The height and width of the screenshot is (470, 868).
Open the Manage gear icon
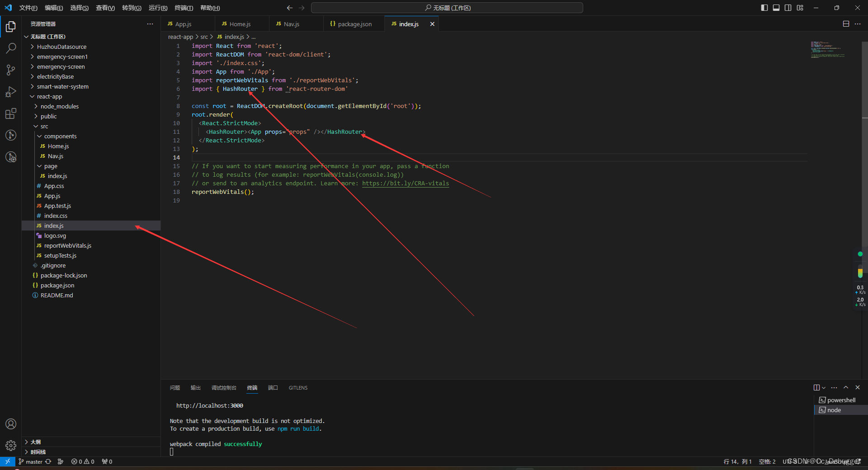coord(11,446)
